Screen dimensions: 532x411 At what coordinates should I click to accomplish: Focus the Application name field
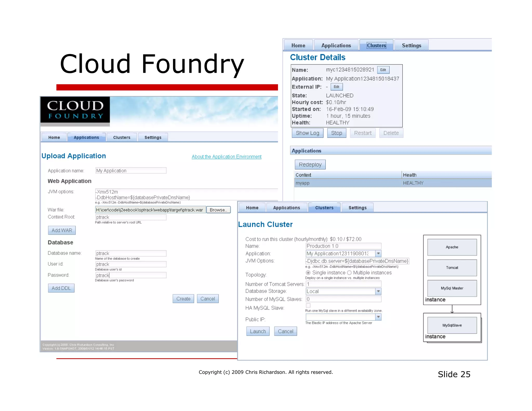pos(131,170)
